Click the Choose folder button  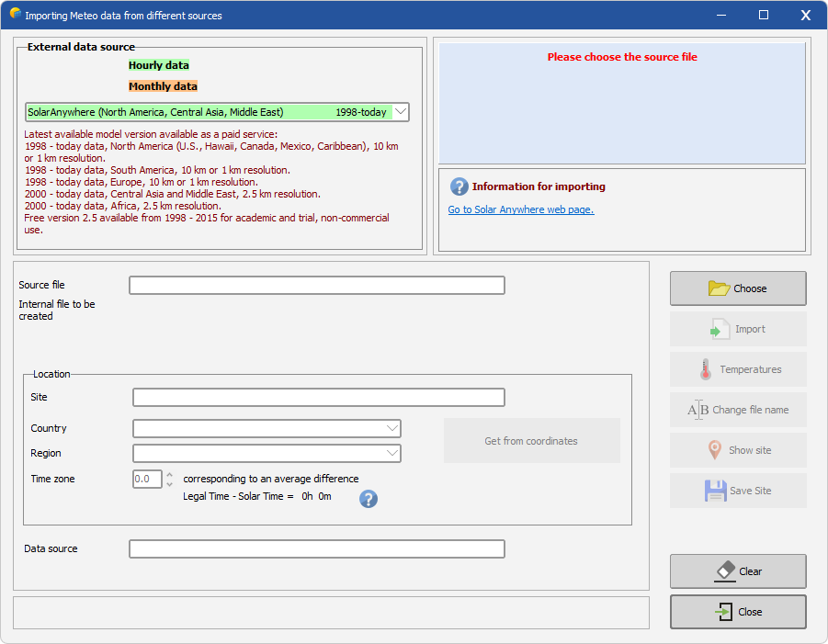[x=738, y=288]
